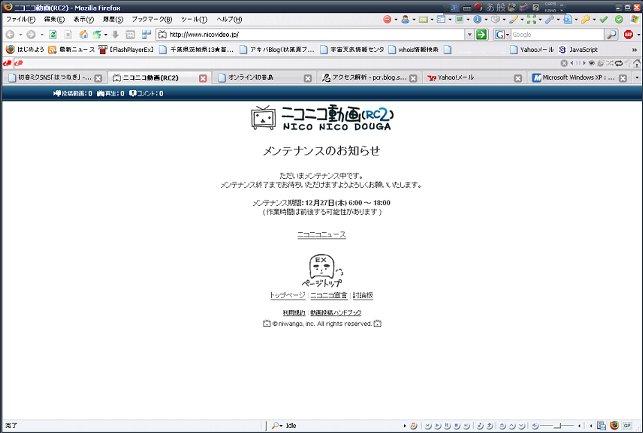This screenshot has width=643, height=433.
Task: Reload the page with the green refresh icon
Action: (52, 35)
